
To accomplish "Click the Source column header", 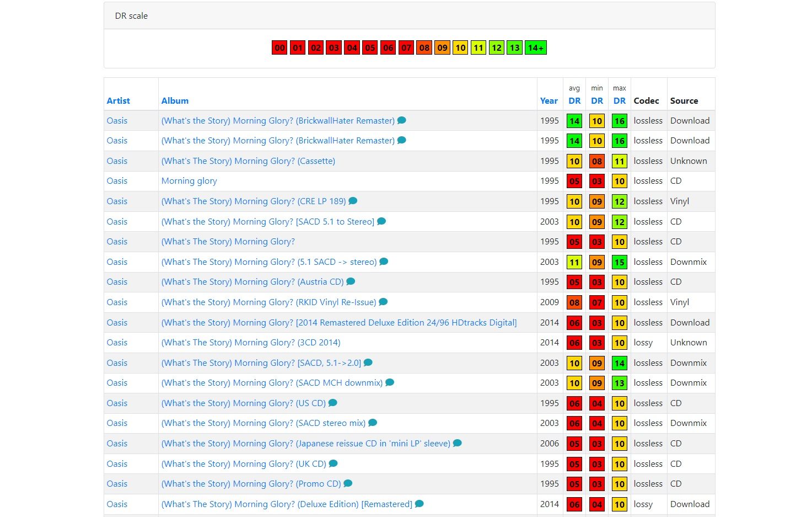I will pyautogui.click(x=684, y=100).
